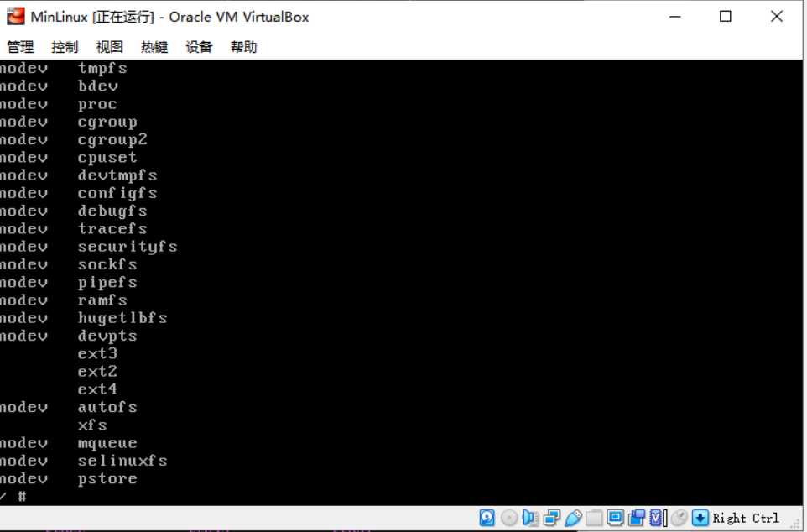Click the mqueue entry
Screen dimensions: 807x532
coord(107,443)
